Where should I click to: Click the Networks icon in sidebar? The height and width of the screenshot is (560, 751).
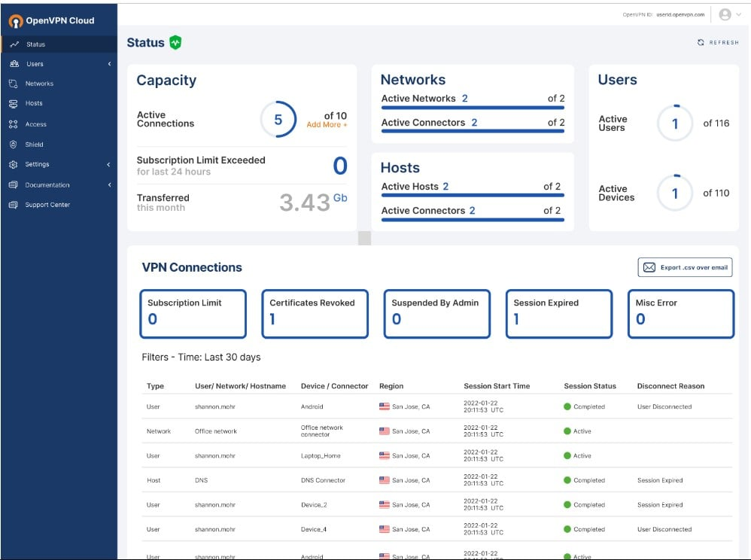[x=14, y=84]
